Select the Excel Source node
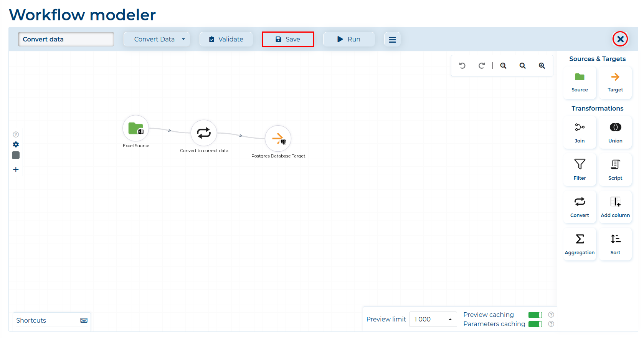644x338 pixels. click(x=135, y=128)
